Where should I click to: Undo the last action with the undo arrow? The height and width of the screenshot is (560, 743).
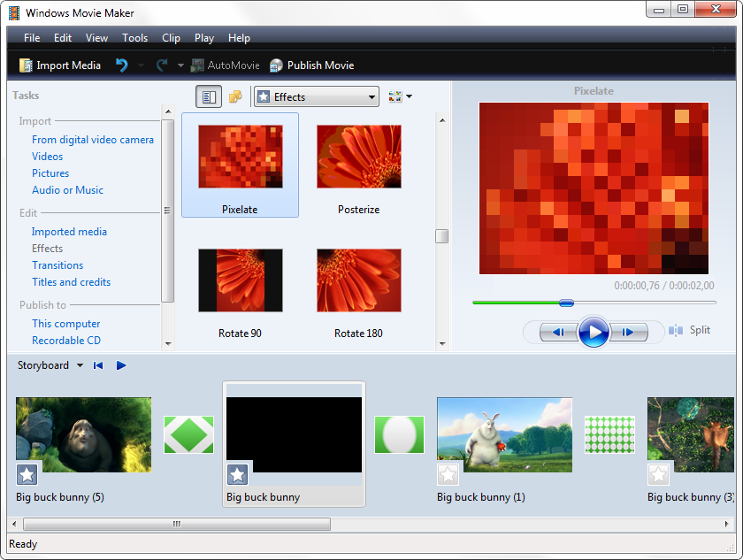(x=122, y=65)
